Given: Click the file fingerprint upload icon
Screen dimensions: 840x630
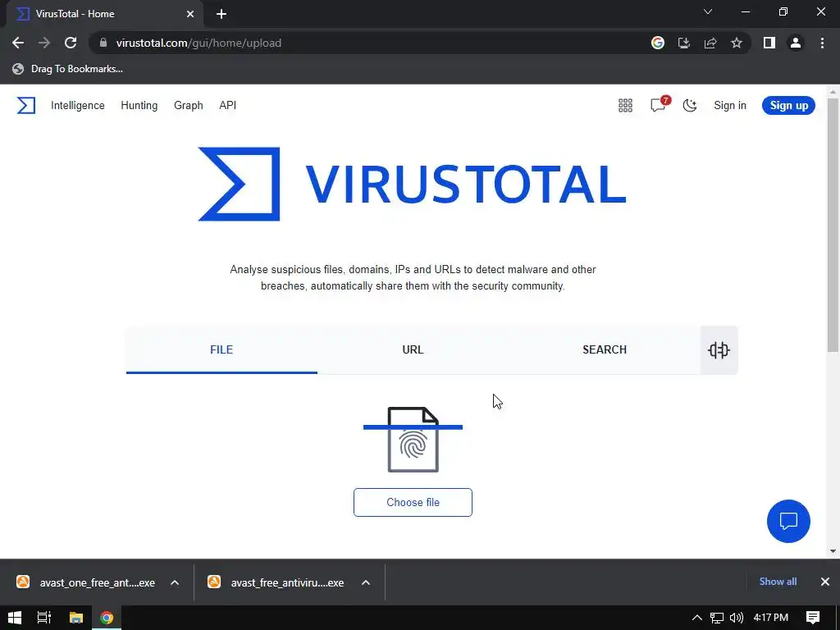Looking at the screenshot, I should point(413,440).
